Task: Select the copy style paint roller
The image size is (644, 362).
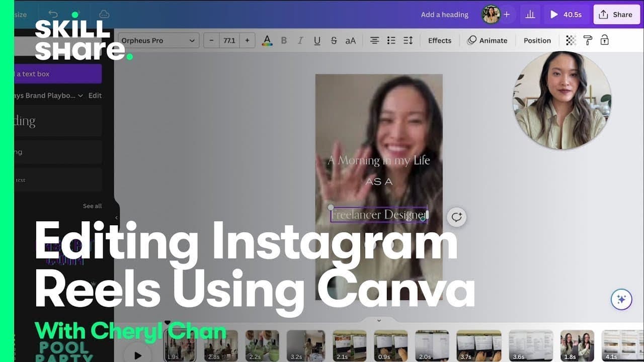Action: click(588, 41)
